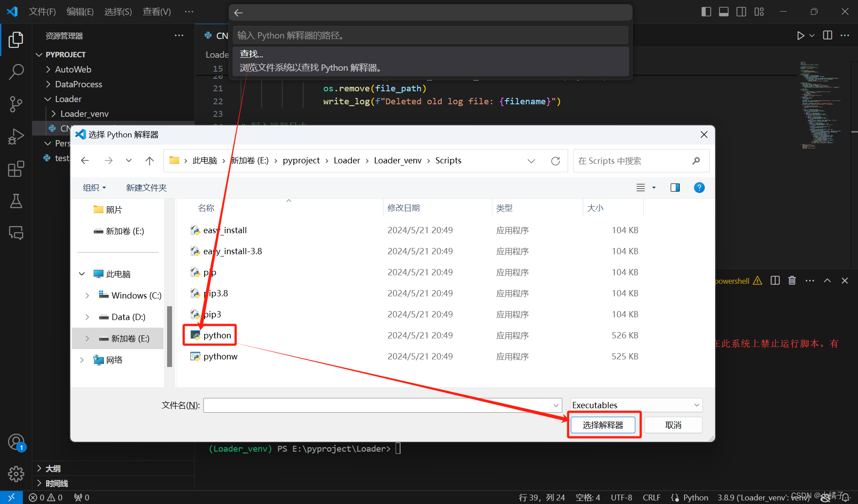
Task: Go up one folder level in dialog
Action: click(150, 161)
